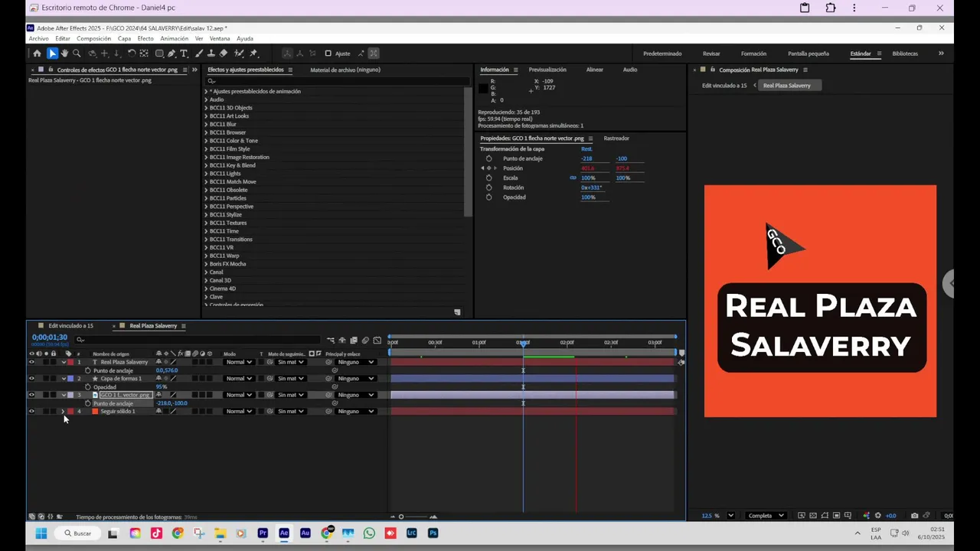The image size is (980, 551).
Task: Click the Real Plaza Salaverry breadcrumb button
Action: (x=788, y=86)
